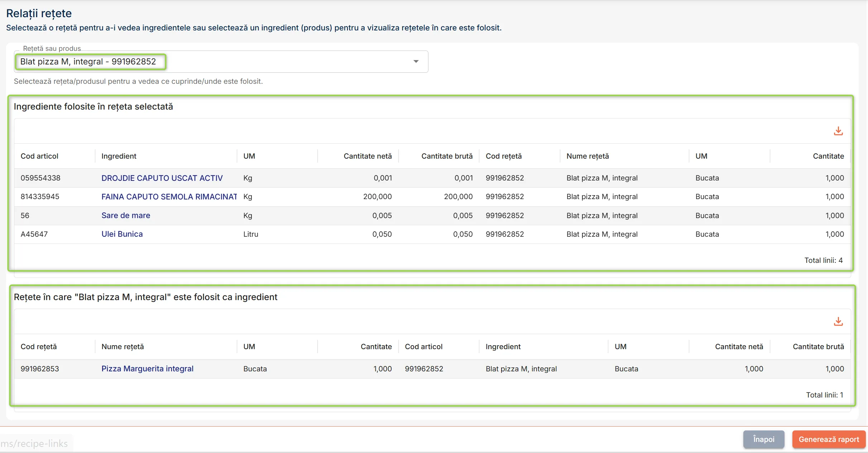
Task: Download the recipes-using-ingredient table export icon
Action: click(838, 322)
